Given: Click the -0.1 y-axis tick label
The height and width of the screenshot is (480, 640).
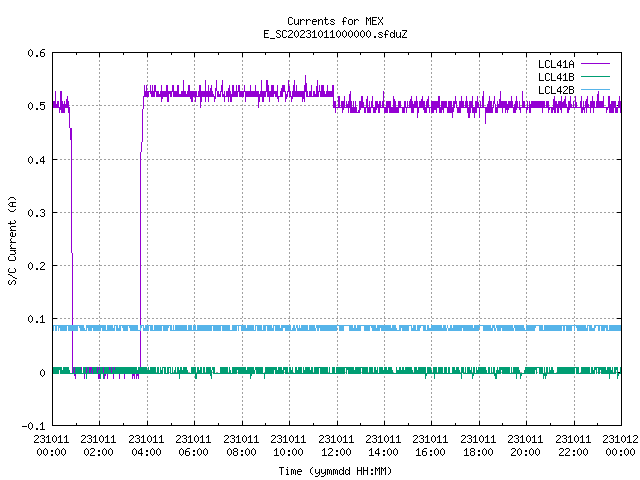Looking at the screenshot, I should click(x=33, y=426).
